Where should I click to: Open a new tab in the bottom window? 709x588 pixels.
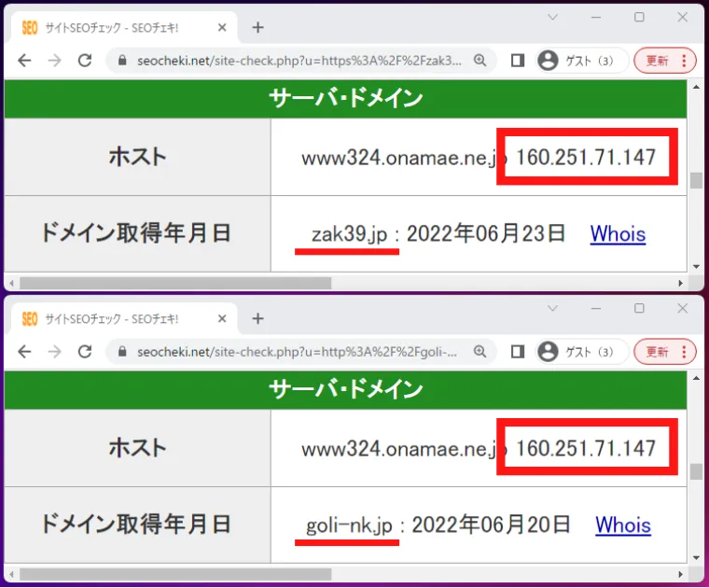(258, 319)
